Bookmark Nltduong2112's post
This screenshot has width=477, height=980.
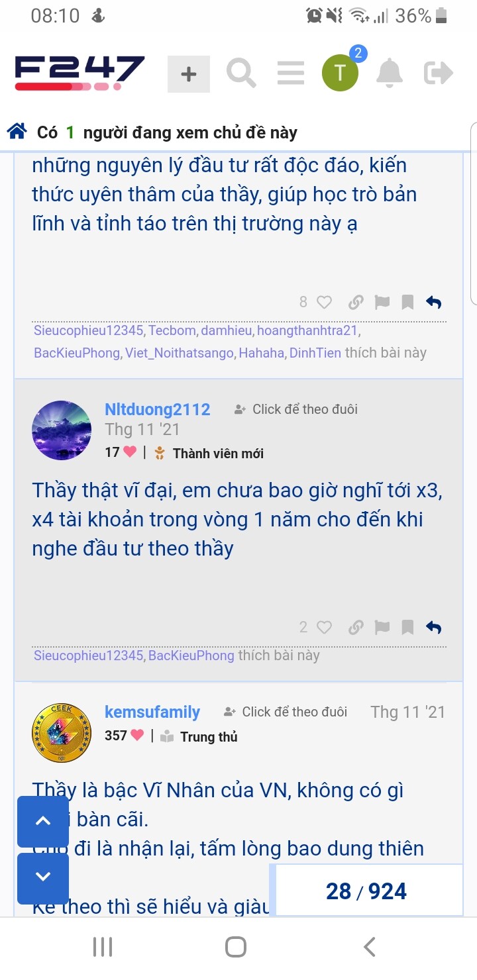[x=408, y=627]
